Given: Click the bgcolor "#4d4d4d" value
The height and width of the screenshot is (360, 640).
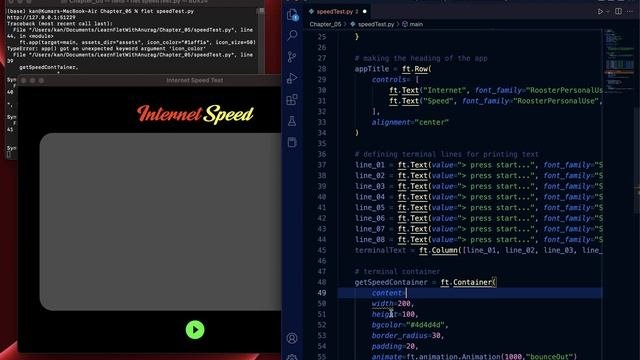Looking at the screenshot, I should [x=426, y=325].
